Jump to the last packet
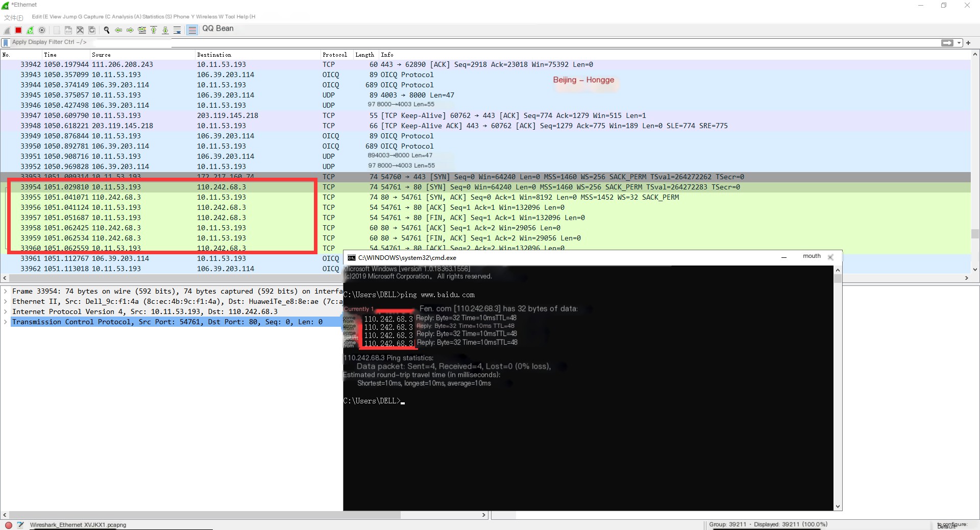This screenshot has height=530, width=980. [165, 30]
